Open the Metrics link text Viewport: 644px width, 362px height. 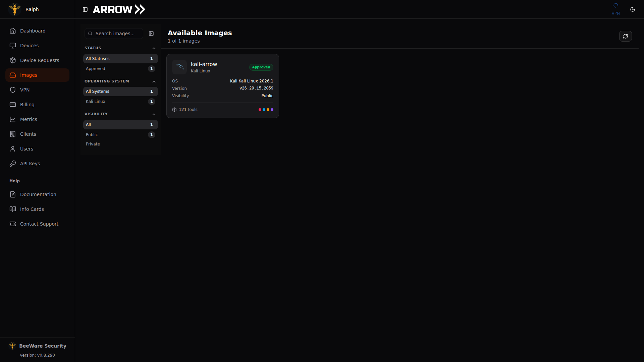point(29,119)
